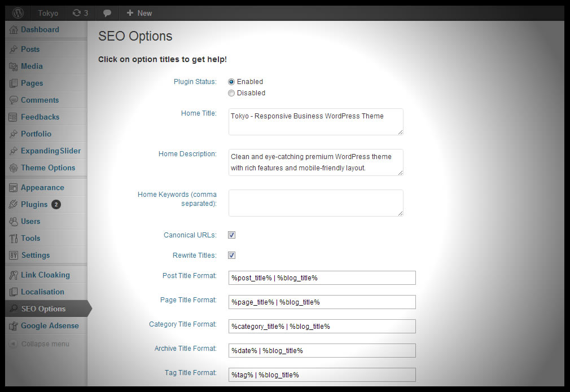The width and height of the screenshot is (570, 392).
Task: Click the Users icon in sidebar
Action: pyautogui.click(x=14, y=222)
